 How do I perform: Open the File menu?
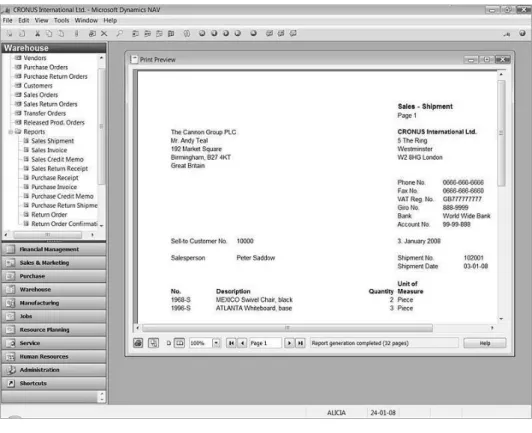[7, 20]
